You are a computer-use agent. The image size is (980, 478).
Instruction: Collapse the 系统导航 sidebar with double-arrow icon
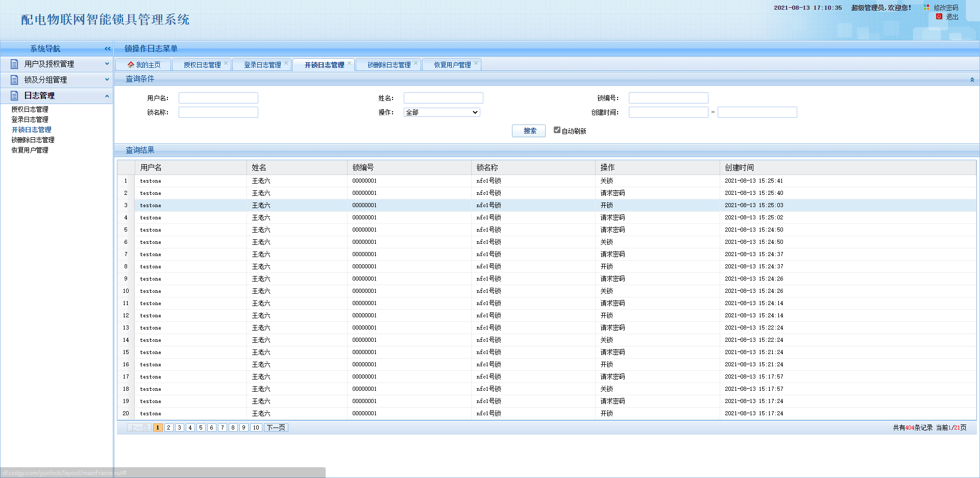(x=108, y=48)
